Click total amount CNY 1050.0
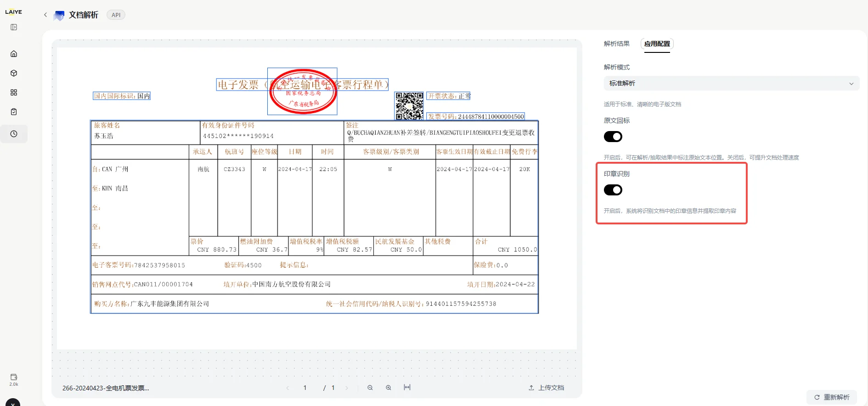Viewport: 868px width, 406px height. pos(518,250)
